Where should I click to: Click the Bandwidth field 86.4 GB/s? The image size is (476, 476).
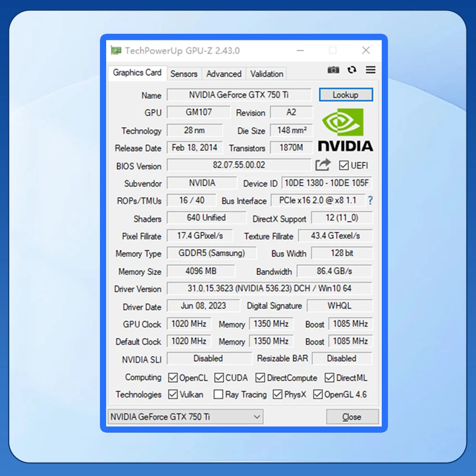(335, 271)
